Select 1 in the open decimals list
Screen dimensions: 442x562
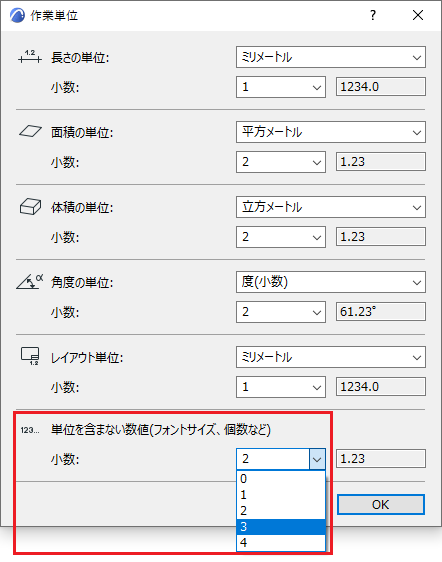(x=281, y=495)
